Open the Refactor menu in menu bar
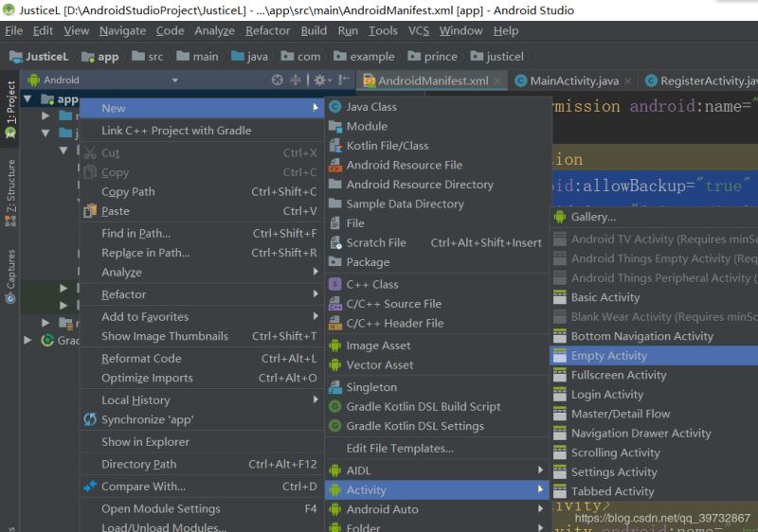Image resolution: width=758 pixels, height=532 pixels. pos(267,30)
